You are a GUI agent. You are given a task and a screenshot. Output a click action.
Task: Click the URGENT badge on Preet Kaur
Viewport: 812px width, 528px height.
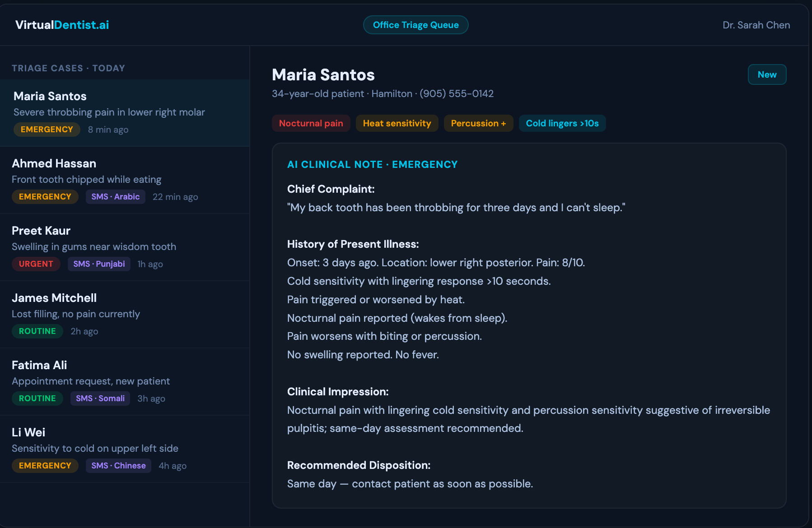36,264
